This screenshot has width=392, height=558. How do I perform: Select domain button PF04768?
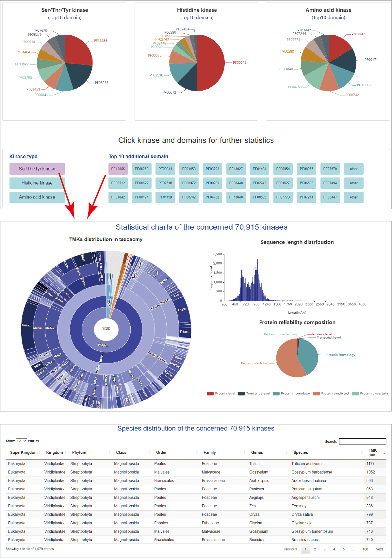click(212, 197)
